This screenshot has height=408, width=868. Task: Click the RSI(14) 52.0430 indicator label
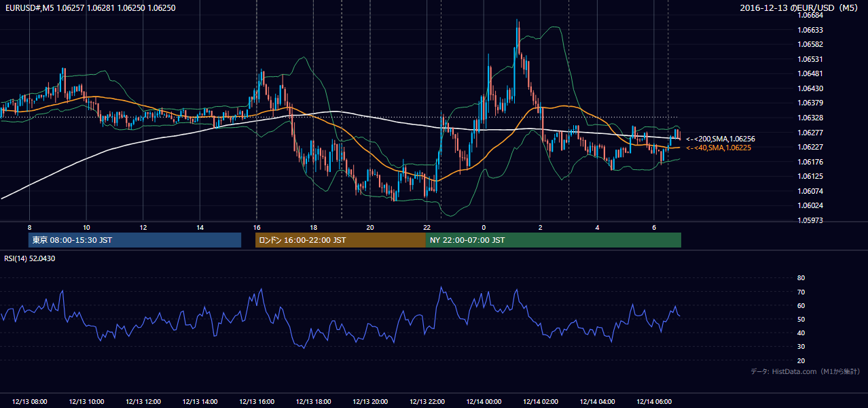30,258
